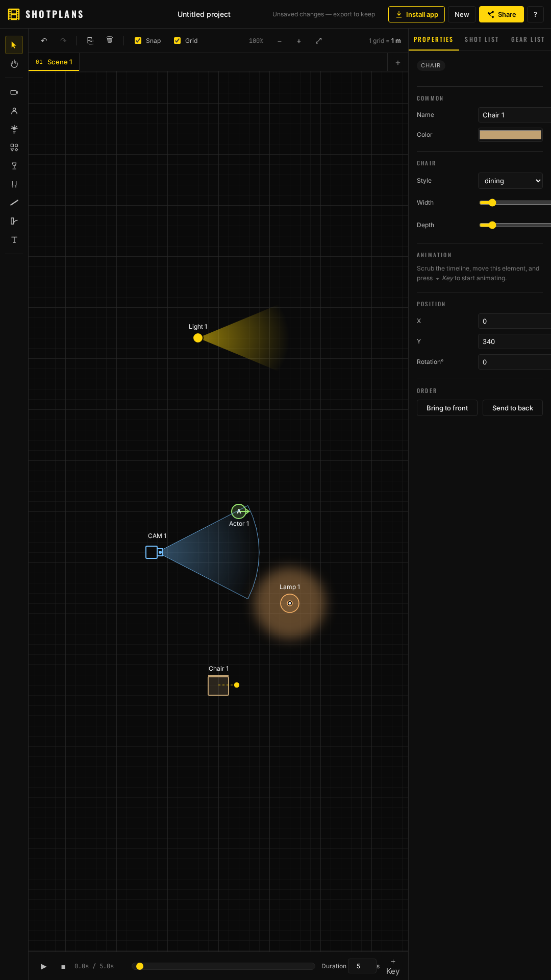Click the X position field

[514, 321]
